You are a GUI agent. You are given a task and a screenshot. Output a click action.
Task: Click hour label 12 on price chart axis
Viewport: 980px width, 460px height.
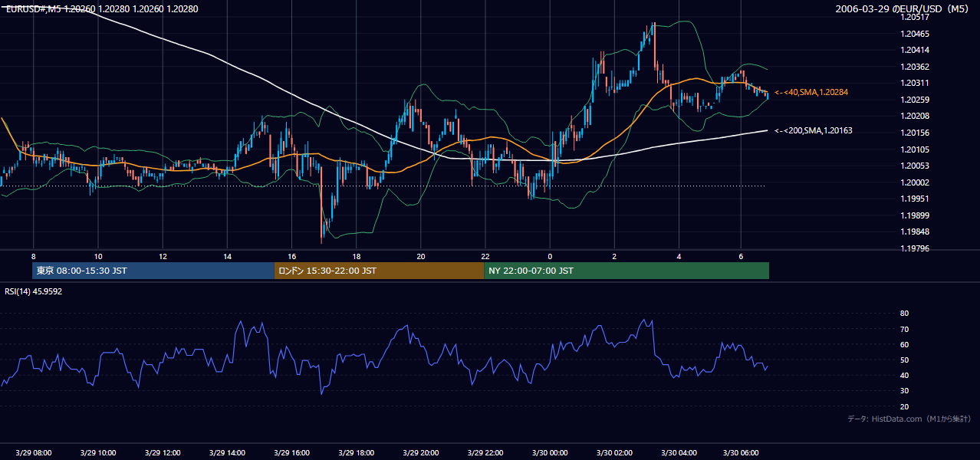click(x=162, y=256)
